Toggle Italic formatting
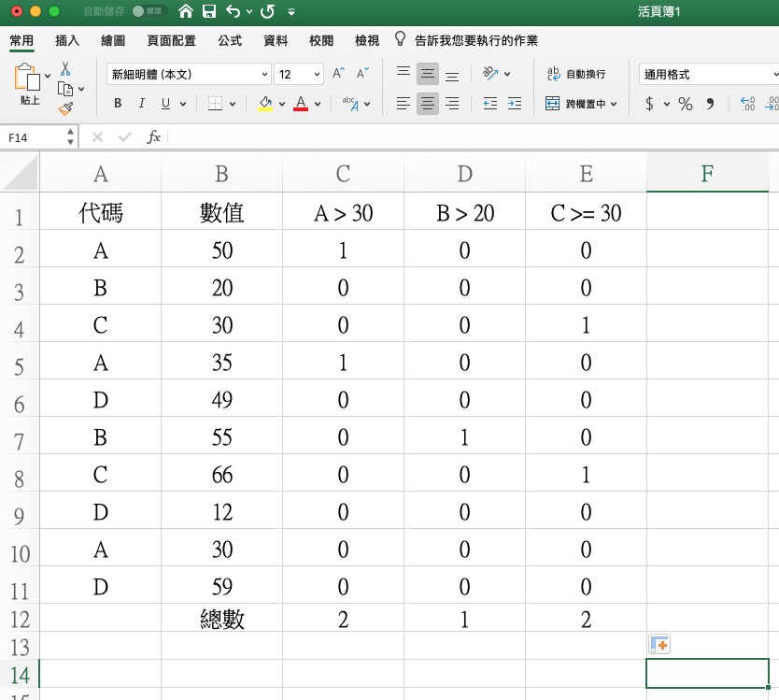The image size is (779, 700). (142, 105)
